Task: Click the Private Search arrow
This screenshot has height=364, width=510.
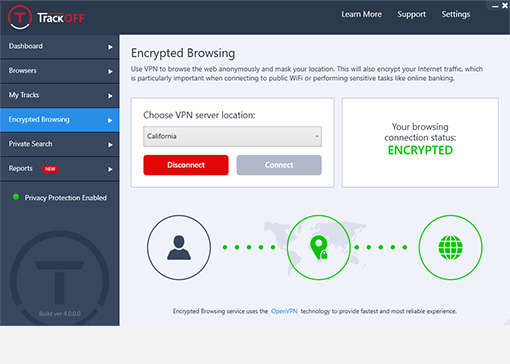Action: click(x=110, y=145)
